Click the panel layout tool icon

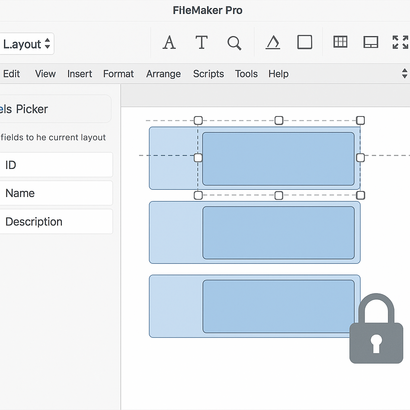tap(371, 42)
